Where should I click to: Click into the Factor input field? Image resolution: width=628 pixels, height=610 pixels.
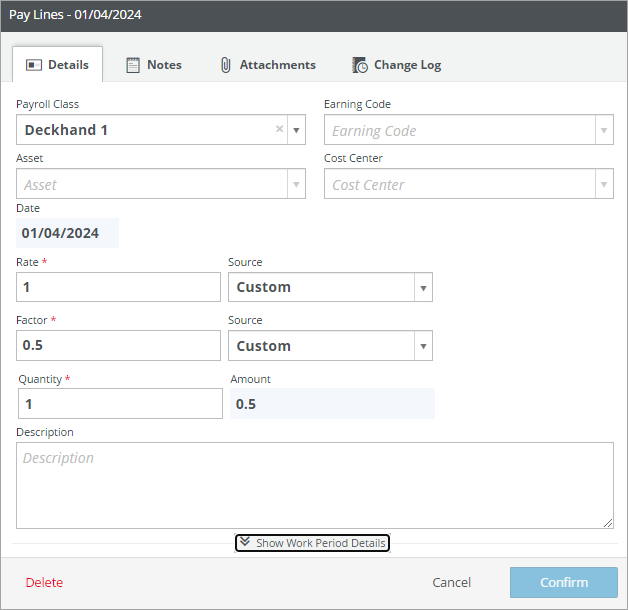118,346
